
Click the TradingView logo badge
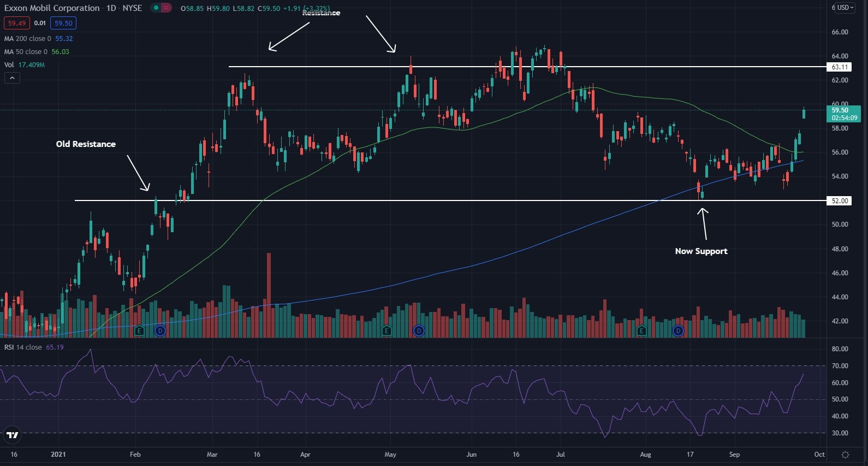click(12, 435)
